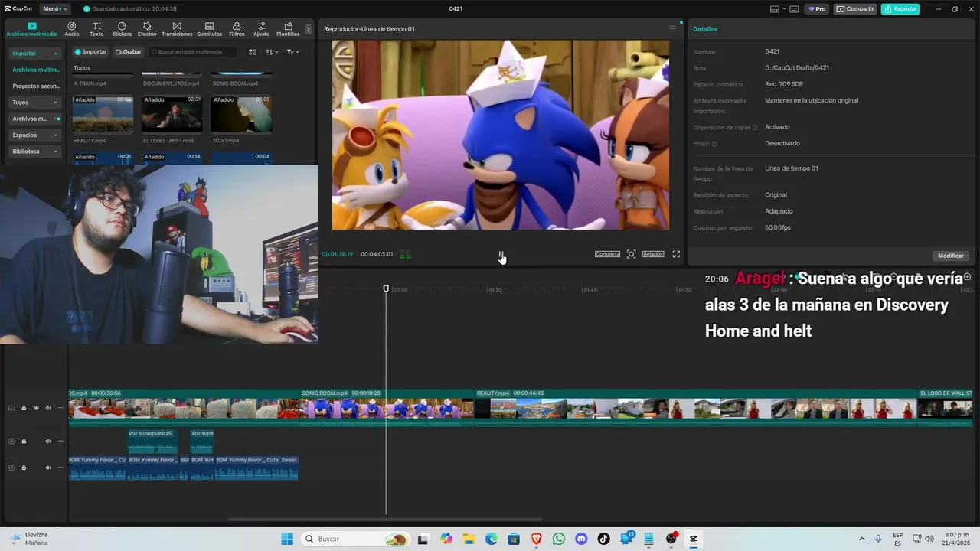Lock the BGM Yummy Flavor audio track

(x=24, y=467)
